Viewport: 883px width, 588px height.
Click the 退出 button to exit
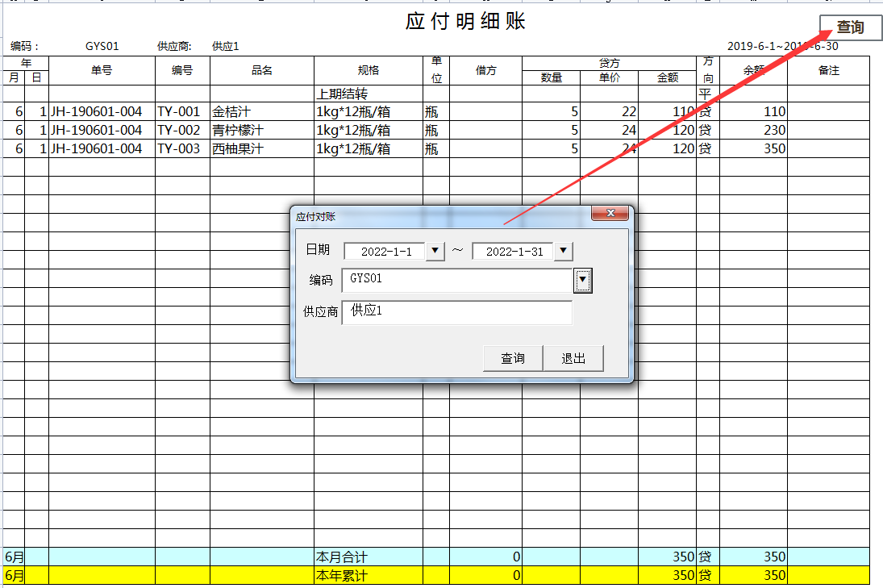coord(574,358)
